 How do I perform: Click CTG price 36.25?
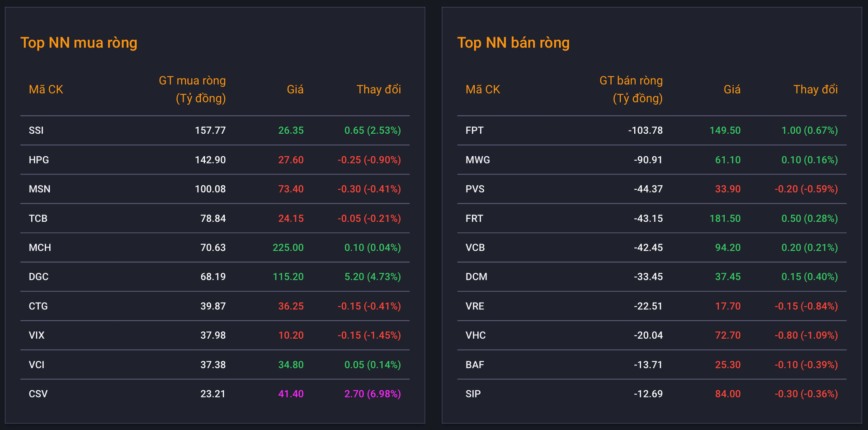pyautogui.click(x=291, y=306)
